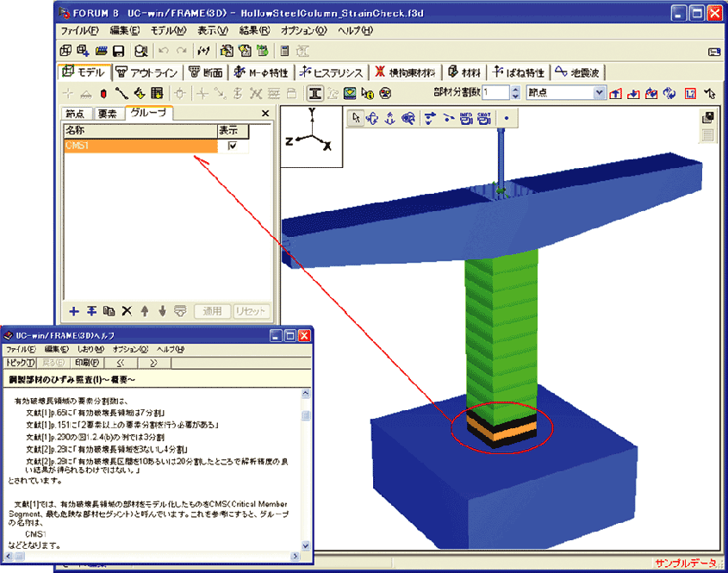Click the SHOT camera icon in viewport toolbar

pyautogui.click(x=484, y=118)
